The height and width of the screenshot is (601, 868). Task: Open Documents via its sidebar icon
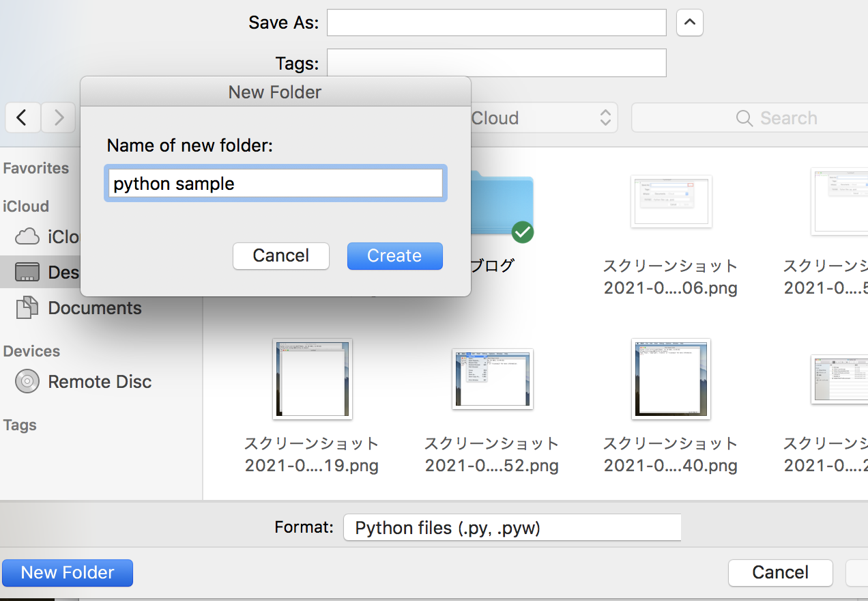[27, 308]
